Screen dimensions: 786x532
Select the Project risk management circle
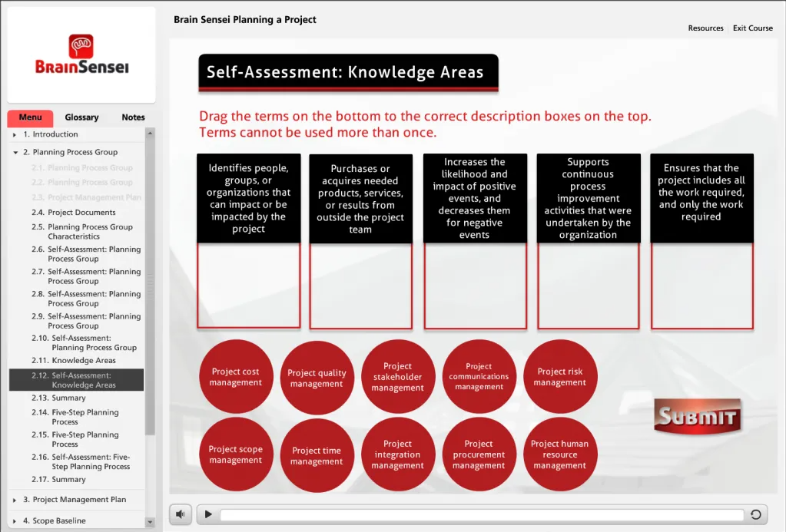(560, 377)
